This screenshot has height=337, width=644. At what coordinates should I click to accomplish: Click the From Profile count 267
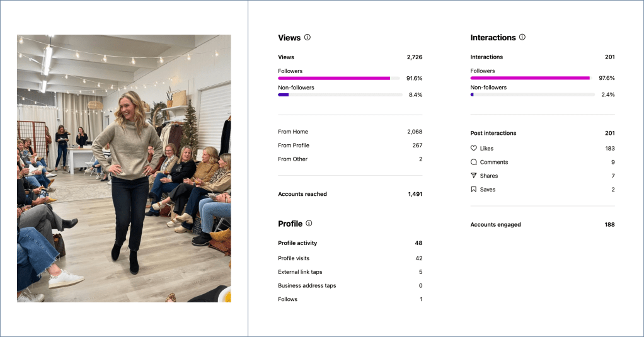[x=417, y=146]
